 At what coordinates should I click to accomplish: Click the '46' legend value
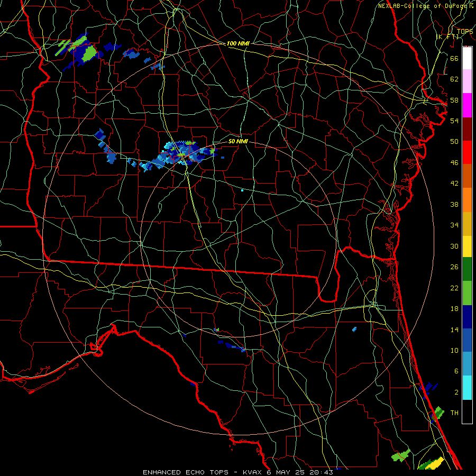(454, 163)
